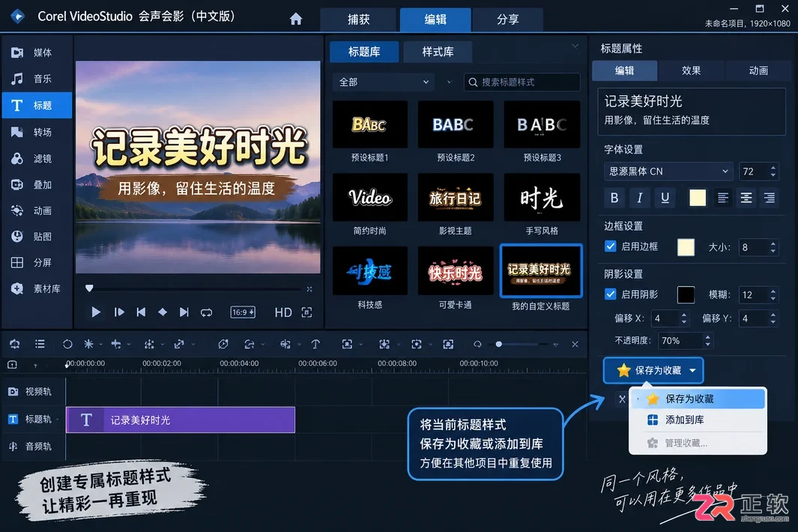Align text right
Screen dimensions: 798x532
[x=770, y=198]
